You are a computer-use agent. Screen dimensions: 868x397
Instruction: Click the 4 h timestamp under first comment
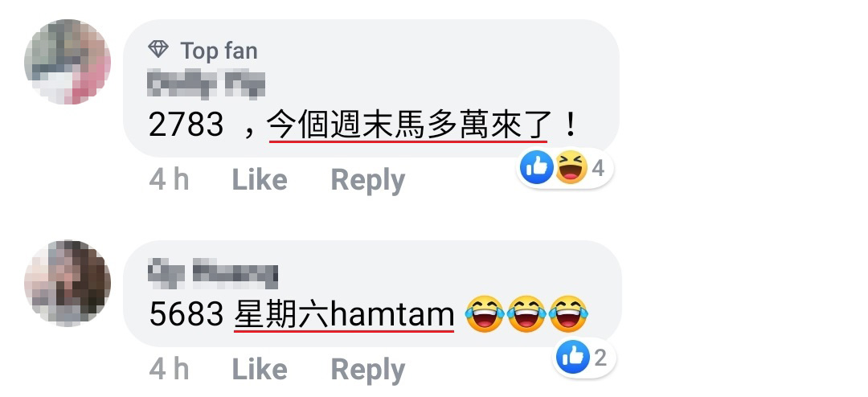tap(169, 180)
